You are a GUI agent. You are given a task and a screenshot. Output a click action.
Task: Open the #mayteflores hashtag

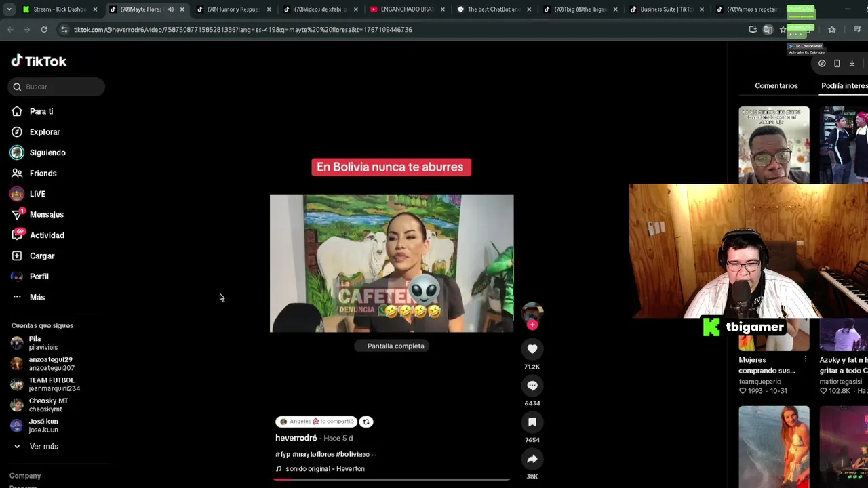(x=313, y=454)
